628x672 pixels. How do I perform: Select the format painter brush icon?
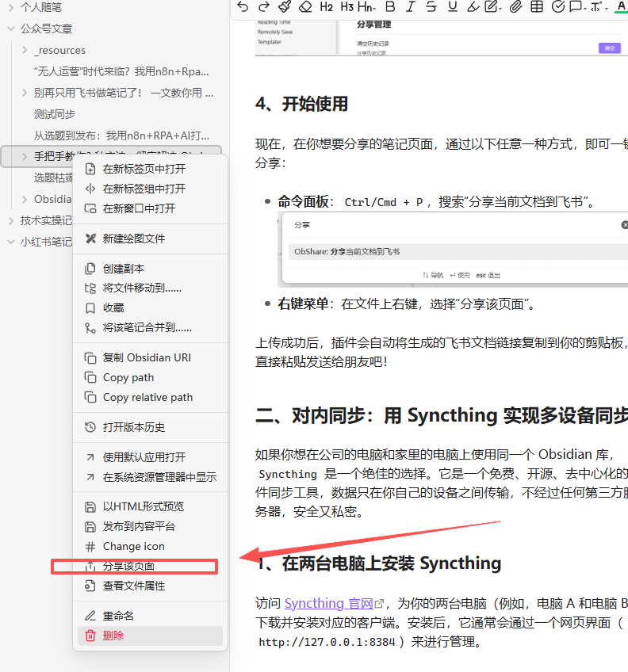pyautogui.click(x=285, y=7)
